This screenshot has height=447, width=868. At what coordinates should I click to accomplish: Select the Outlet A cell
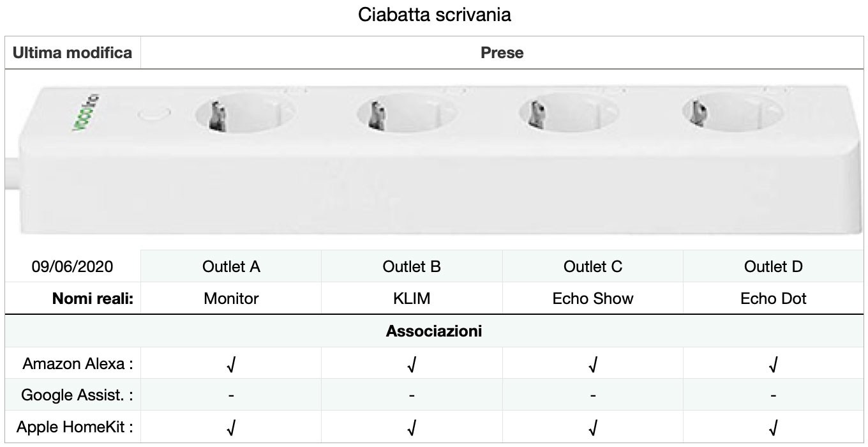coord(231,266)
